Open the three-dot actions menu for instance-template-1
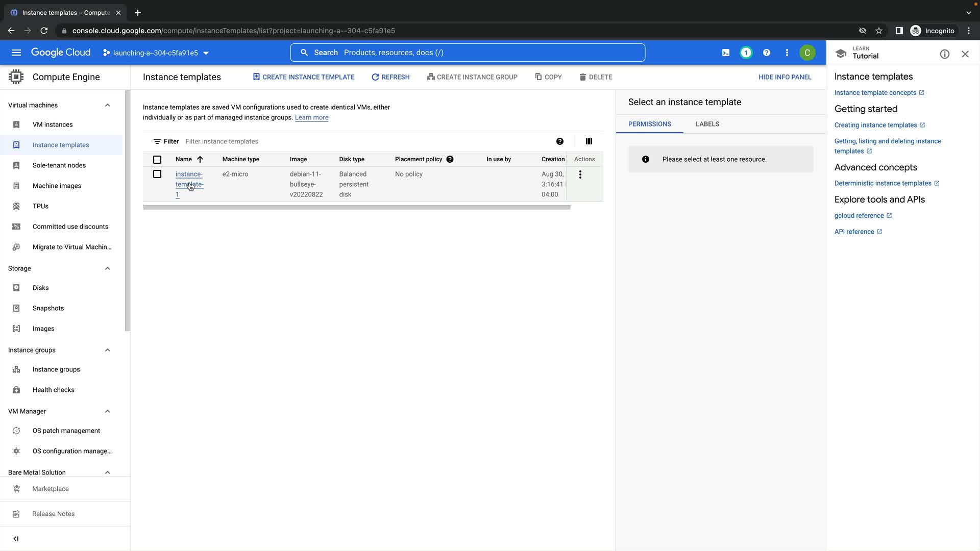Image resolution: width=980 pixels, height=551 pixels. (x=580, y=174)
